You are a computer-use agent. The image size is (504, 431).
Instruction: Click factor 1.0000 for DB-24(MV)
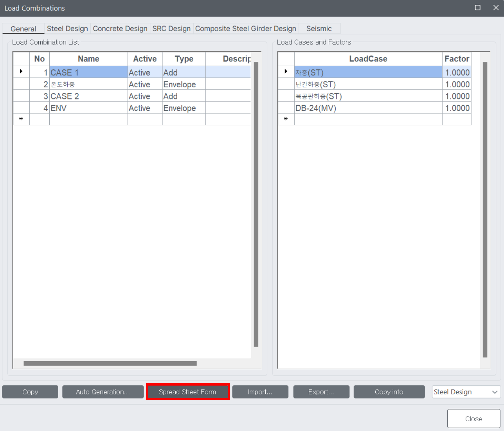click(457, 108)
